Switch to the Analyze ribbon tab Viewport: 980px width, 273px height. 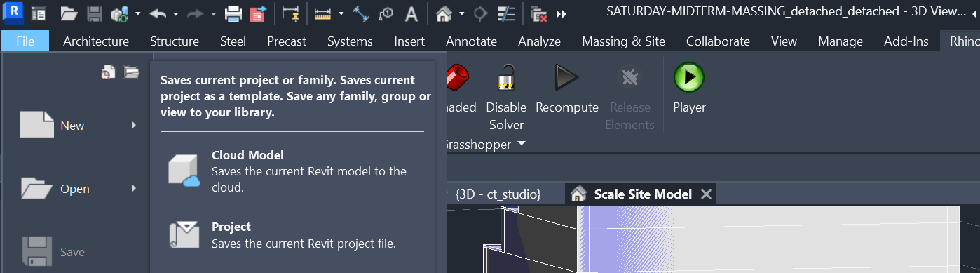pyautogui.click(x=539, y=41)
